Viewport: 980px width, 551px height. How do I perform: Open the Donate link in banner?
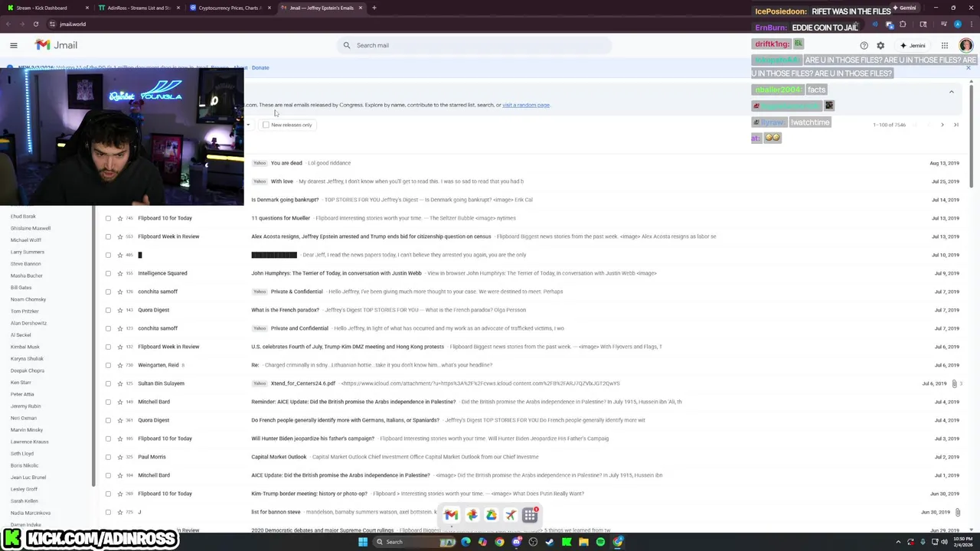260,67
